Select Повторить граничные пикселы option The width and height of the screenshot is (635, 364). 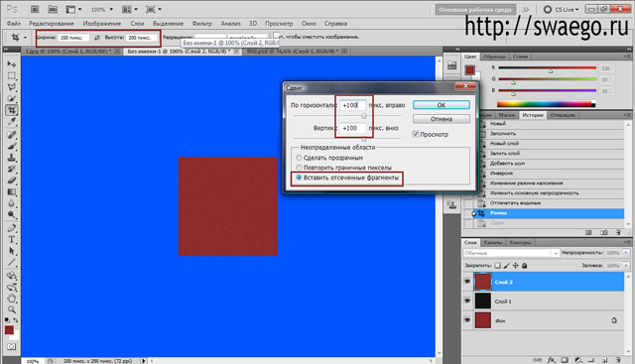point(299,168)
